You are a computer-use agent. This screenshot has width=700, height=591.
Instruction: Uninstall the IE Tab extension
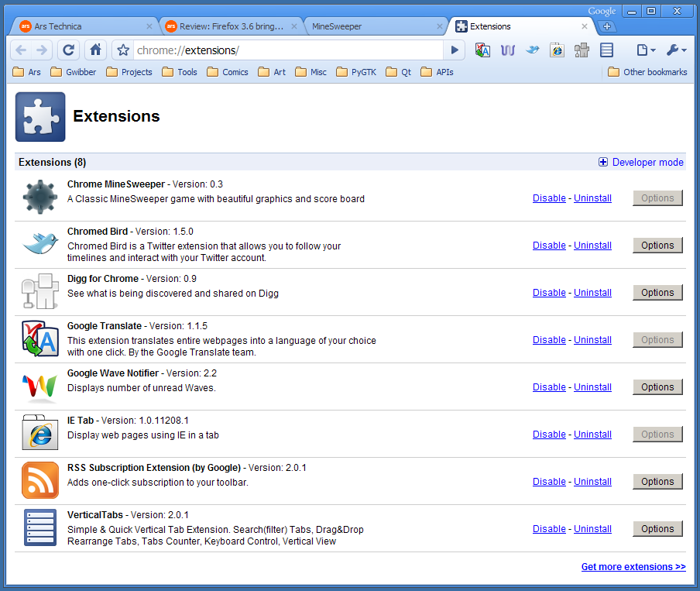592,435
